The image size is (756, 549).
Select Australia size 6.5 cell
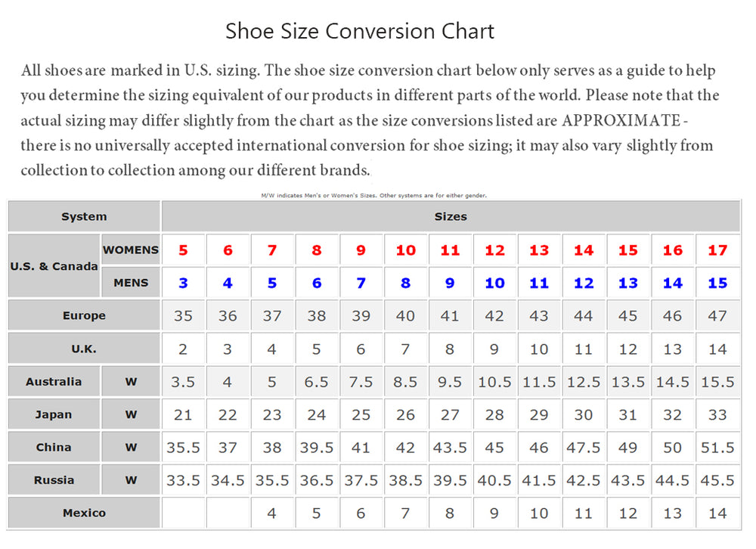(316, 382)
